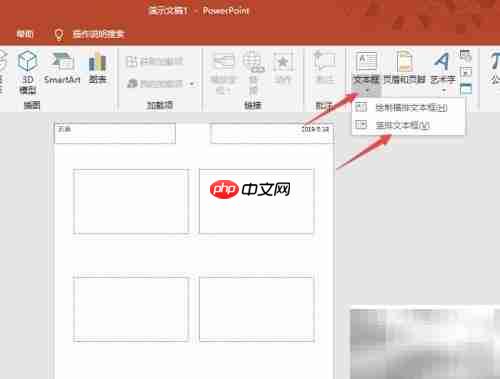Viewport: 500px width, 379px height.
Task: Expand the My Add-ins dropdown arrow
Action: click(x=192, y=83)
